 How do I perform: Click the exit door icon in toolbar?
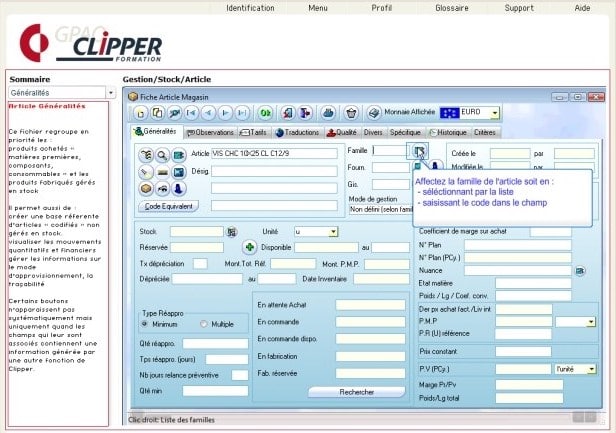pyautogui.click(x=305, y=113)
